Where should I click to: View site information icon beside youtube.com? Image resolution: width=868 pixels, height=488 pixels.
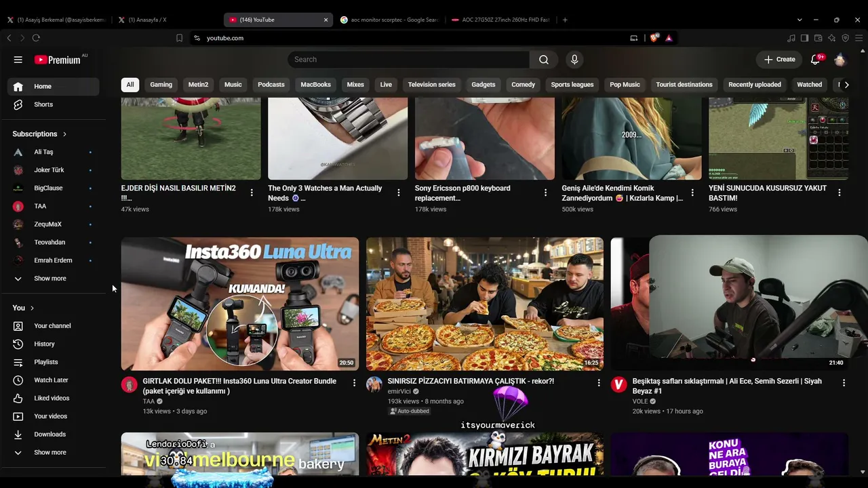[x=197, y=38]
